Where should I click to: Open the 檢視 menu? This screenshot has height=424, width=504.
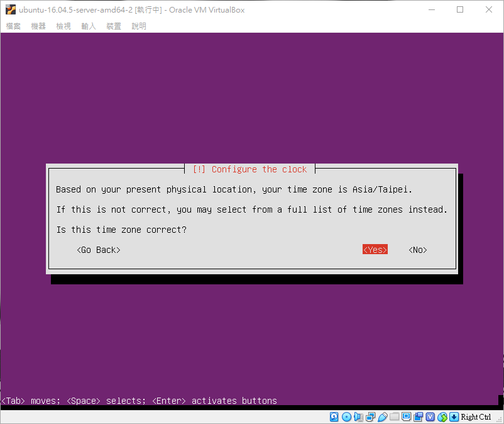point(63,26)
